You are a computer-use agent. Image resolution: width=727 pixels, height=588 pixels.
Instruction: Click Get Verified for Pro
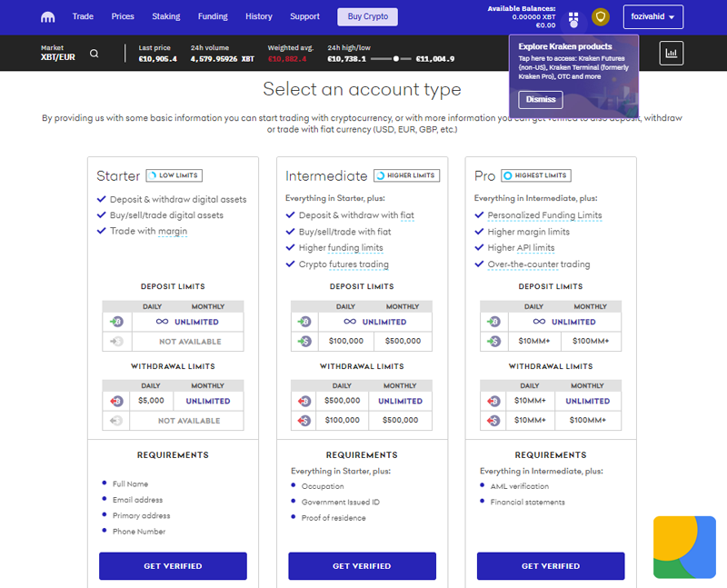tap(551, 566)
